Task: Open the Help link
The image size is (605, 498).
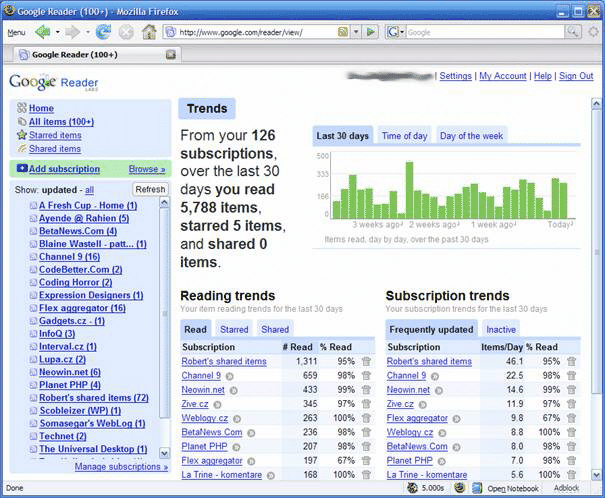Action: click(x=542, y=76)
